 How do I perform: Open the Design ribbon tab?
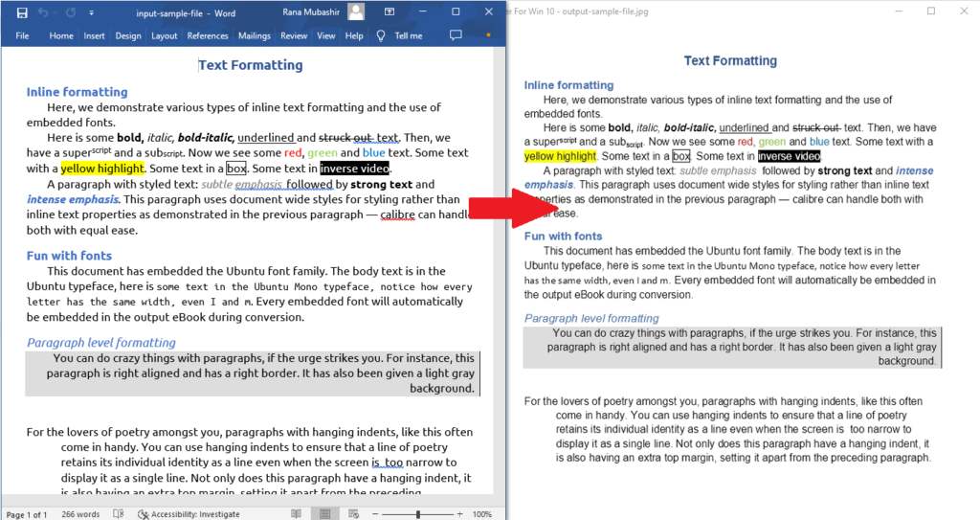pyautogui.click(x=128, y=35)
